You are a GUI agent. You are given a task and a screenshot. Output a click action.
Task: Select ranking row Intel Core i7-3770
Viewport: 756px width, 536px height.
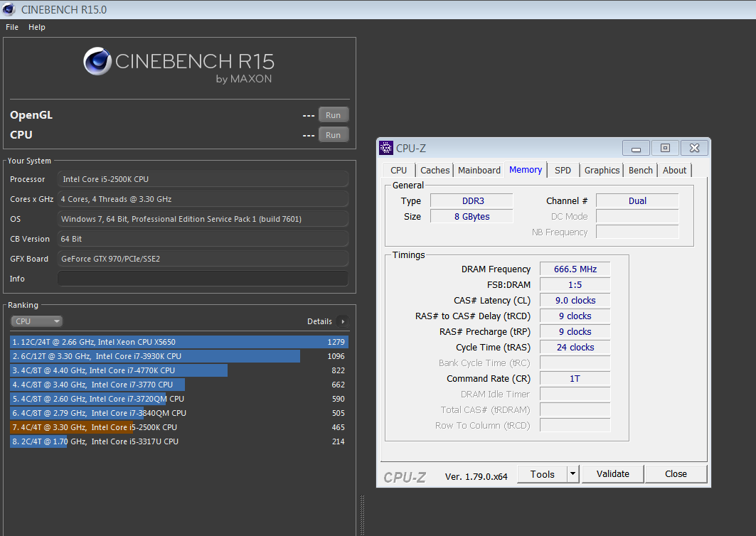click(179, 385)
